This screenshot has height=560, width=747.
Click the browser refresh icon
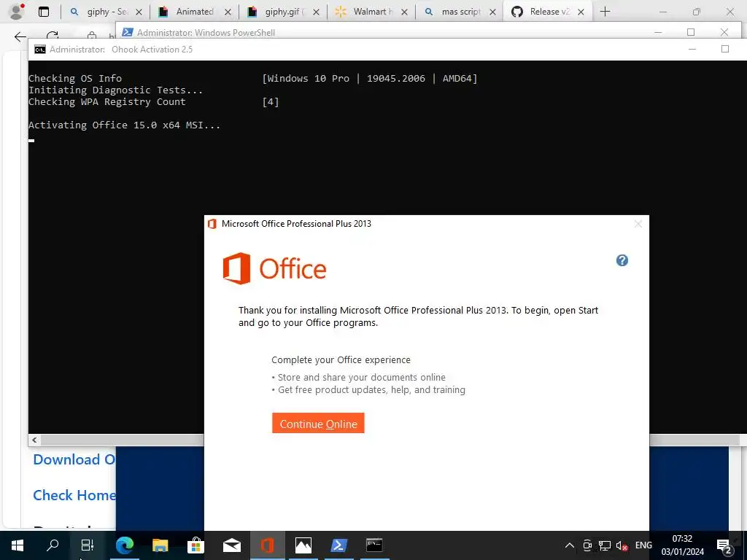[x=53, y=35]
